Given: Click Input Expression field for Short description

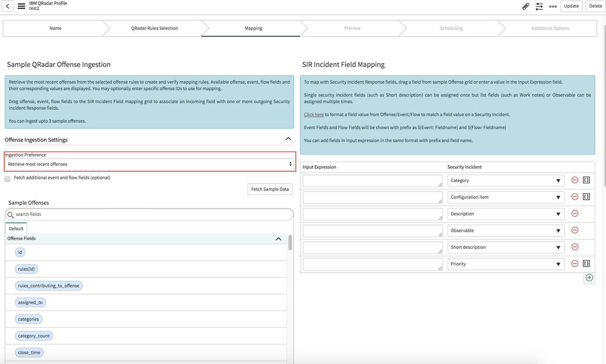Looking at the screenshot, I should click(372, 247).
